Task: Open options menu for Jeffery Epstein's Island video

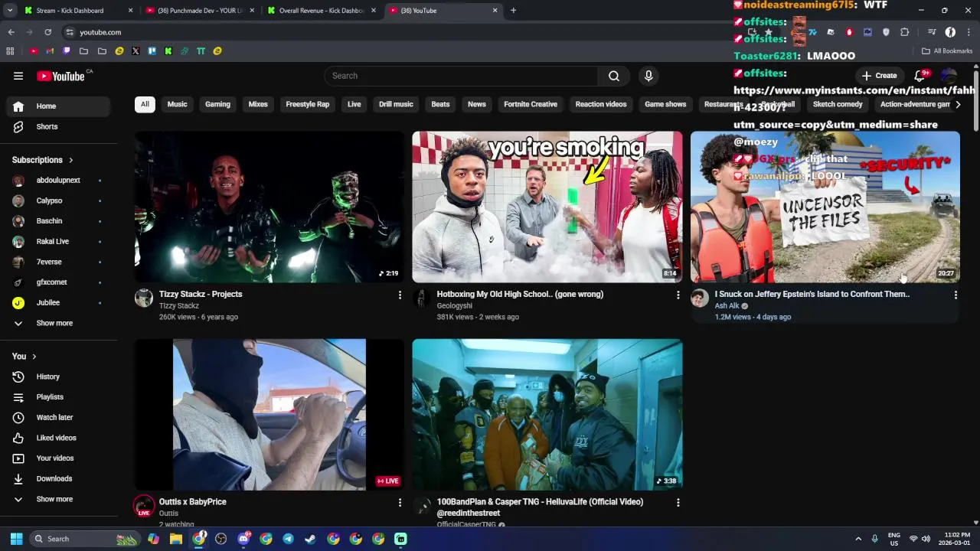Action: (955, 295)
